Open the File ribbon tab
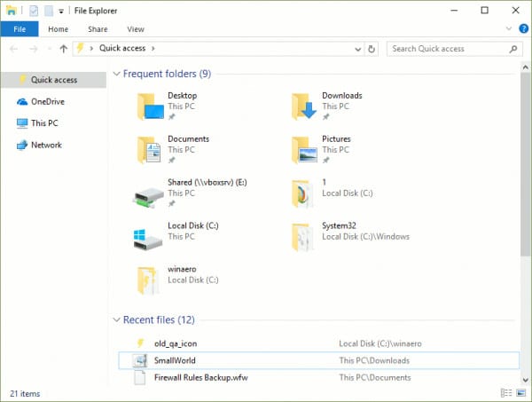Image resolution: width=532 pixels, height=402 pixels. point(20,29)
